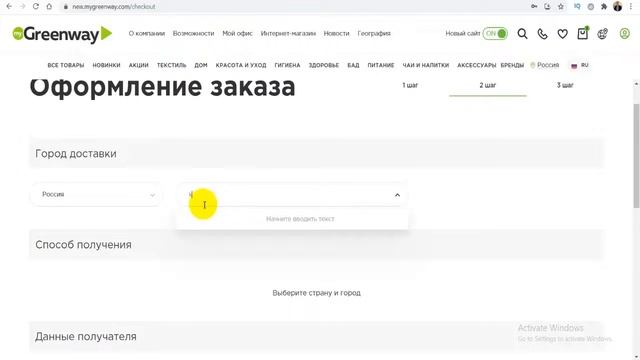Go to 'КРАСОТА И УХОД' category
640x360 pixels.
(x=241, y=65)
